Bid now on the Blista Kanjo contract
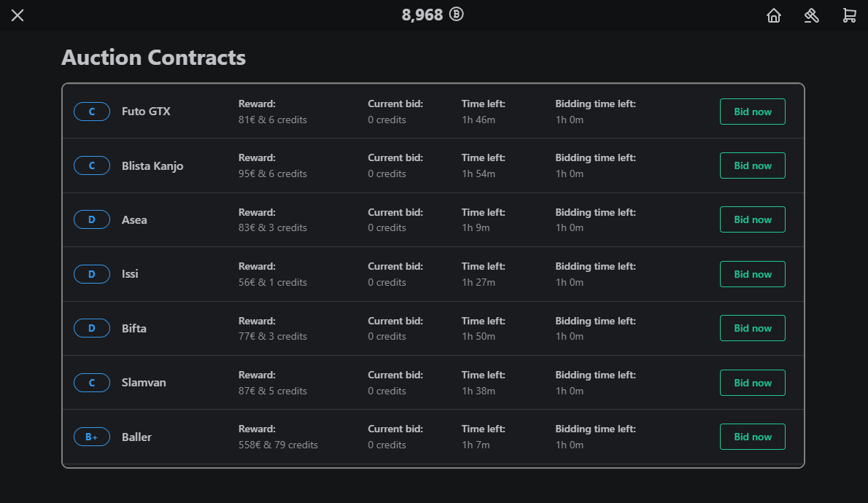Image resolution: width=868 pixels, height=503 pixels. (752, 165)
